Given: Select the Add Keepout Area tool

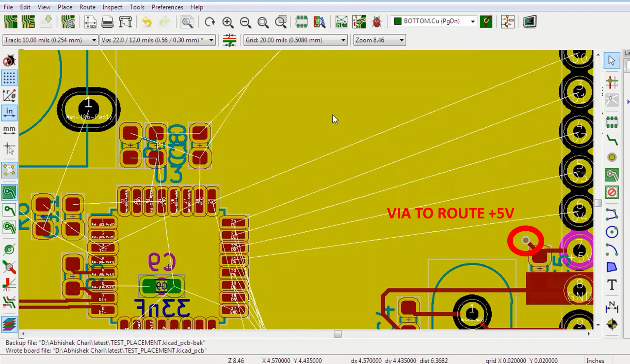Looking at the screenshot, I should [x=612, y=192].
